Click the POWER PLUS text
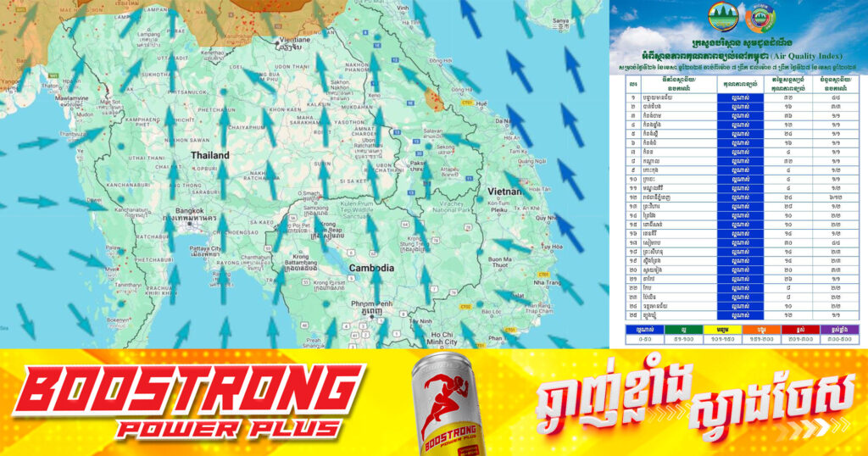The height and width of the screenshot is (456, 868). click(x=229, y=428)
